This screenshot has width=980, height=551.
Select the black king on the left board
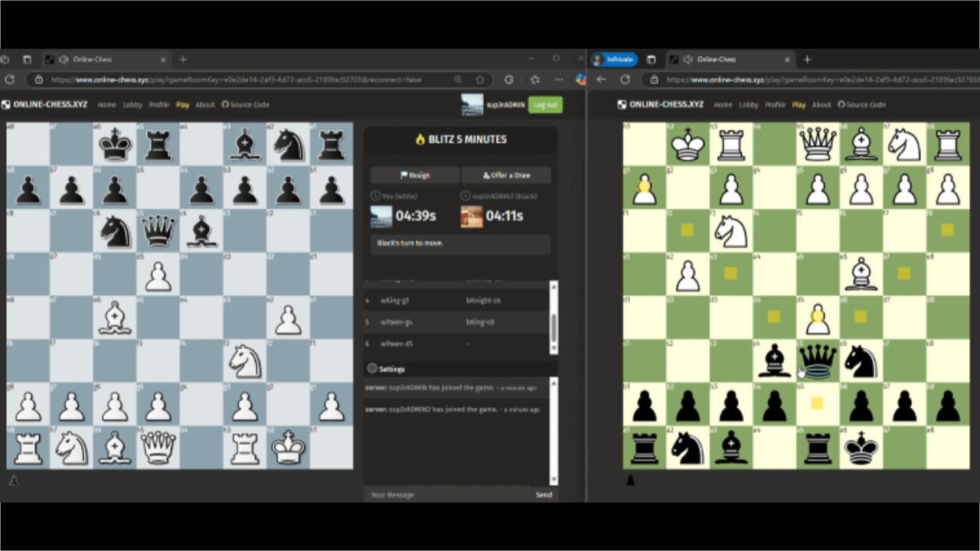[x=115, y=144]
